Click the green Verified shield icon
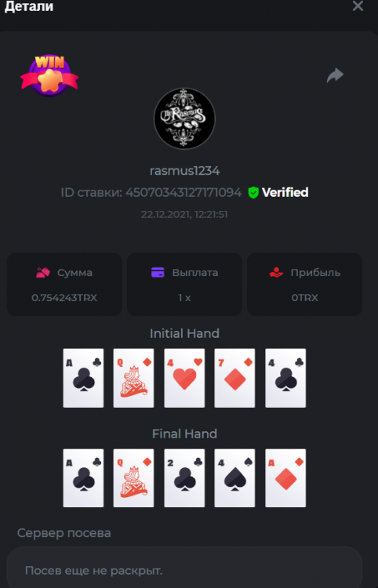Viewport: 378px width, 588px height. [253, 193]
